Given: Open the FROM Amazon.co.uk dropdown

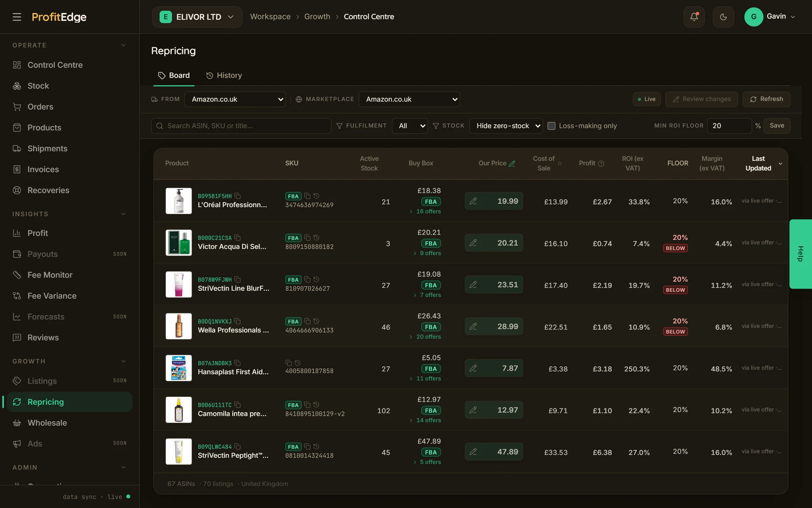Looking at the screenshot, I should point(235,99).
